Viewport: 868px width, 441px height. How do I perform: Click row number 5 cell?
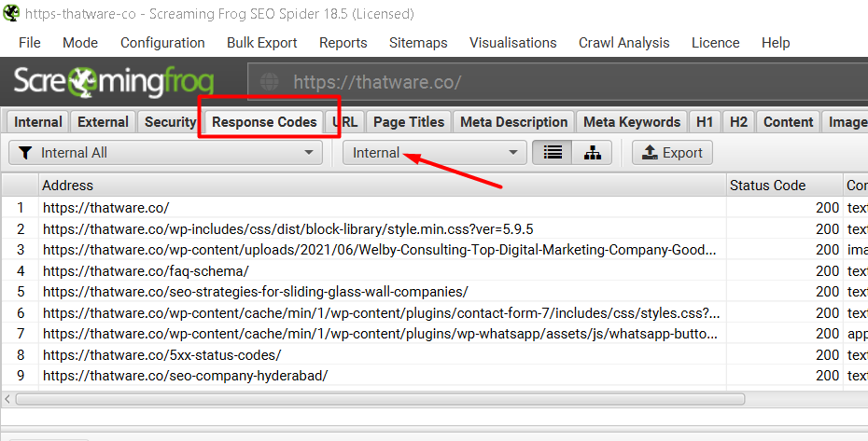[21, 292]
